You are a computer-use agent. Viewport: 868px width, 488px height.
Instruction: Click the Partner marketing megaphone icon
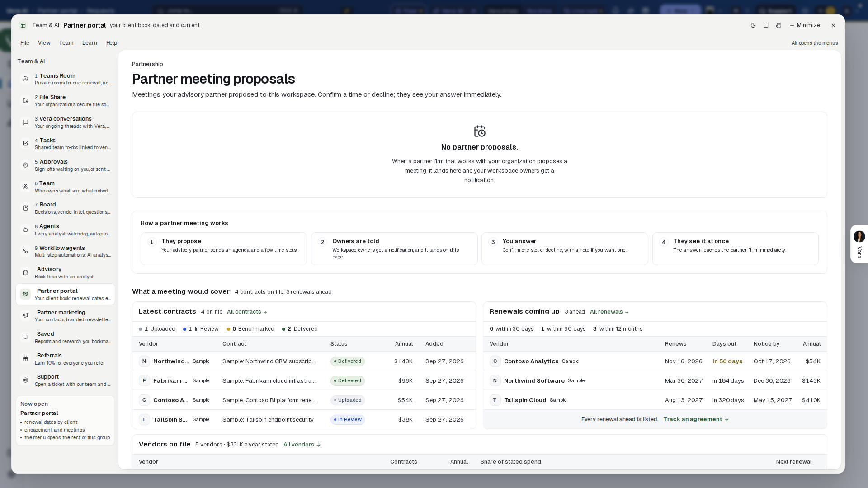[x=25, y=316]
